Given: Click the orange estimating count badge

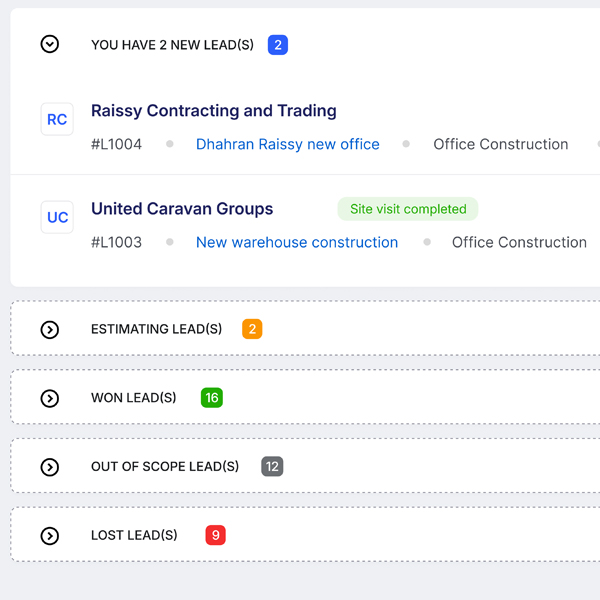Looking at the screenshot, I should (252, 329).
